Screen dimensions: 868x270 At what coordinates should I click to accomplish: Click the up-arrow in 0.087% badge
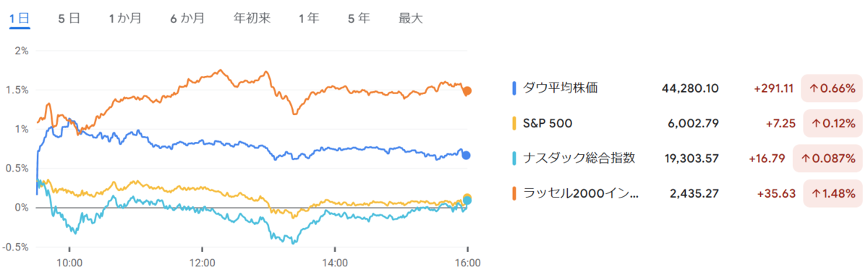pos(805,159)
